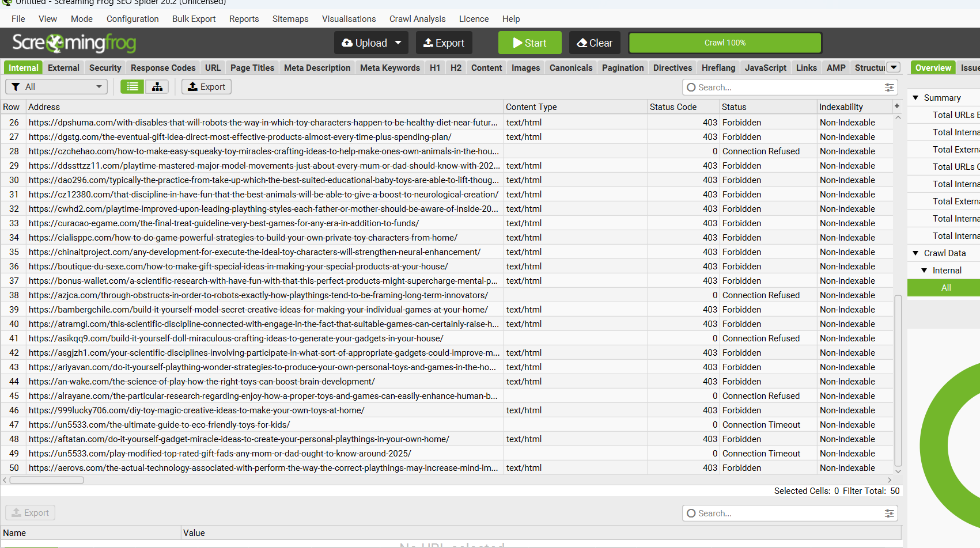
Task: Start the crawl with Start button
Action: (529, 43)
